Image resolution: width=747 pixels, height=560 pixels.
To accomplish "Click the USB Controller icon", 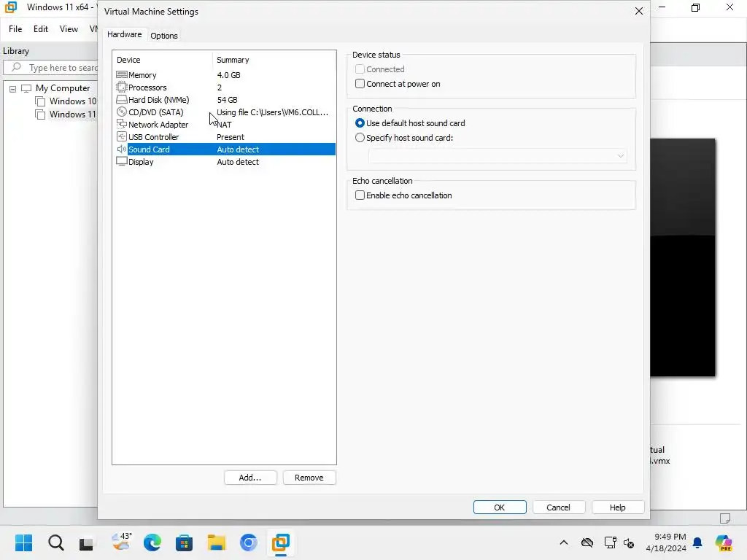I will coord(122,136).
